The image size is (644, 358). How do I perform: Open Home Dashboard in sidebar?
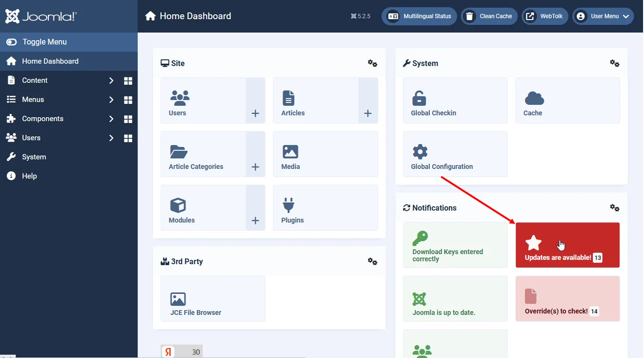69,61
